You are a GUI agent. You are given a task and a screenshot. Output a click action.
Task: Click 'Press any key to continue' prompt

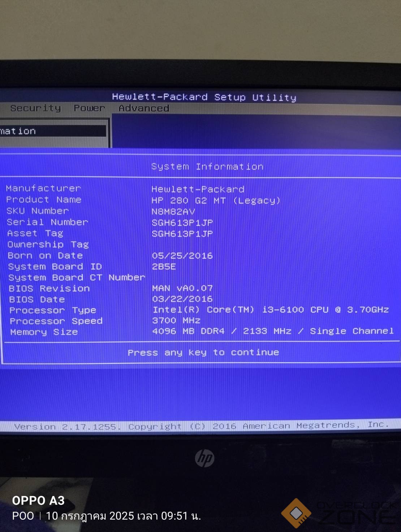tap(203, 352)
